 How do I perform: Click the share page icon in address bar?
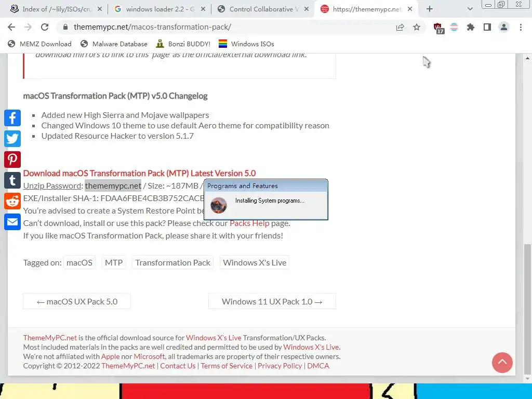click(x=400, y=28)
